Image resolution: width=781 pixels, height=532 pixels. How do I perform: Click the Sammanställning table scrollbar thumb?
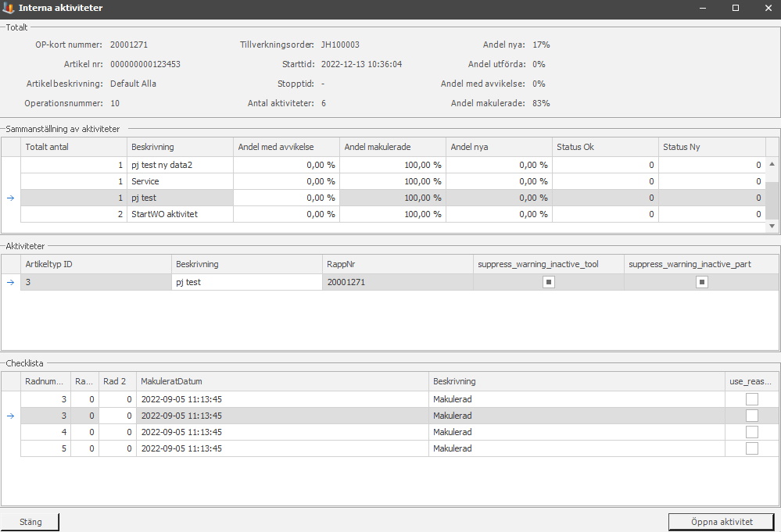772,200
